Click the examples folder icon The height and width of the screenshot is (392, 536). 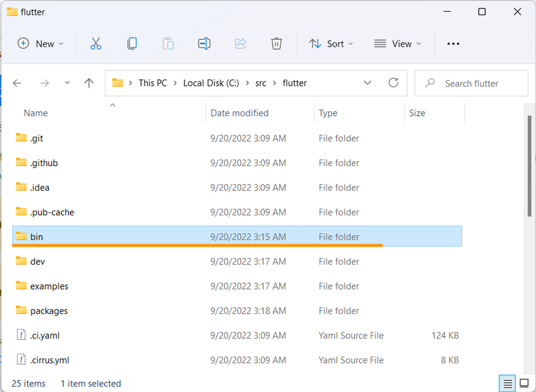21,286
